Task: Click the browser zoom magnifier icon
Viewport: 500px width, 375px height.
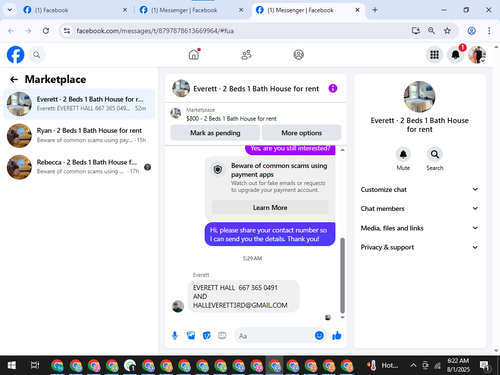Action: point(431,31)
